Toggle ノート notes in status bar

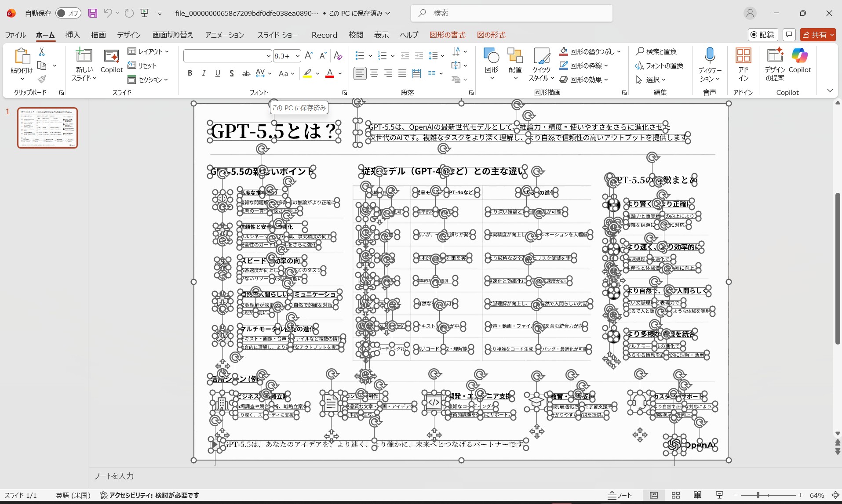coord(620,495)
